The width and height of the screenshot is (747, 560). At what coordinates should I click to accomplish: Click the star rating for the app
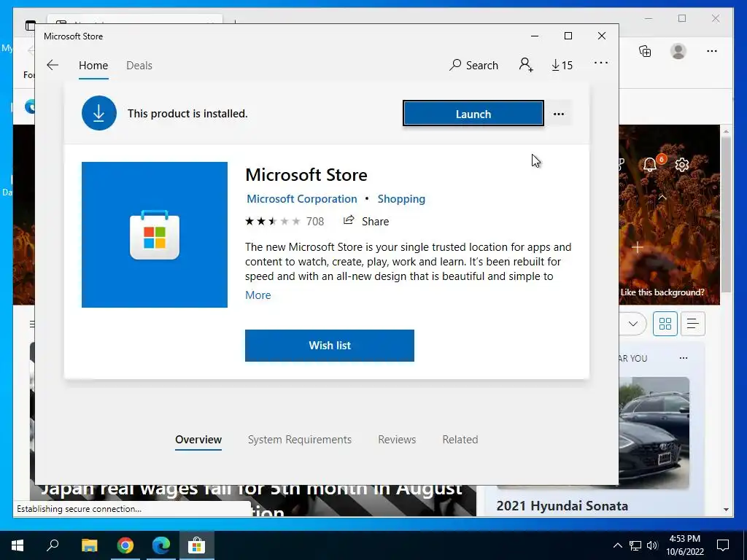[x=273, y=221]
